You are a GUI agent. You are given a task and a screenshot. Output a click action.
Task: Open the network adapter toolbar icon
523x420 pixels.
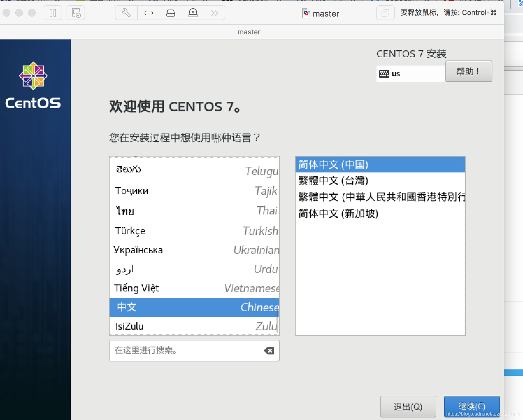point(148,13)
